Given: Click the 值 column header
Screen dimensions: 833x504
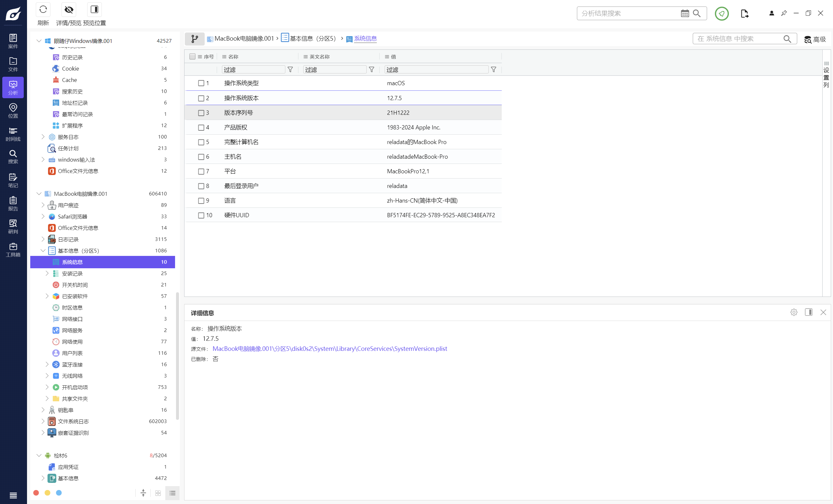Looking at the screenshot, I should pyautogui.click(x=393, y=57).
